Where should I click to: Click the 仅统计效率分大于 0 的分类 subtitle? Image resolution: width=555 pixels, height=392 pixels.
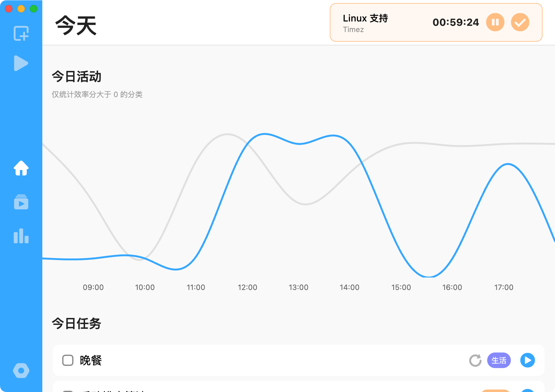97,94
